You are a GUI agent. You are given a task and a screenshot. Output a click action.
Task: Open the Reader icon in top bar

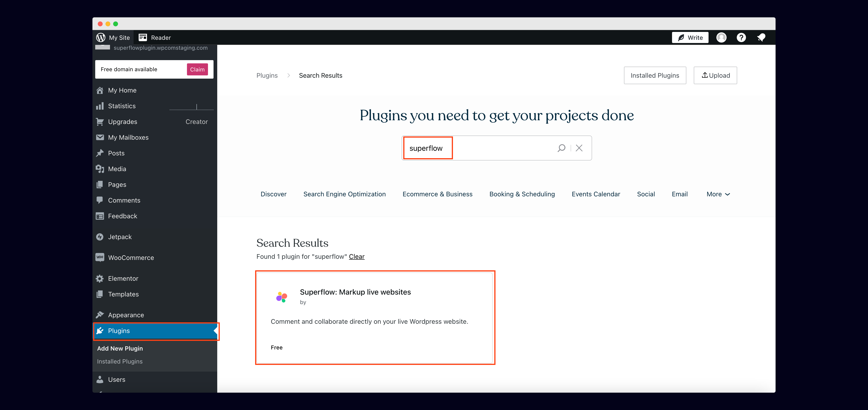pos(143,37)
